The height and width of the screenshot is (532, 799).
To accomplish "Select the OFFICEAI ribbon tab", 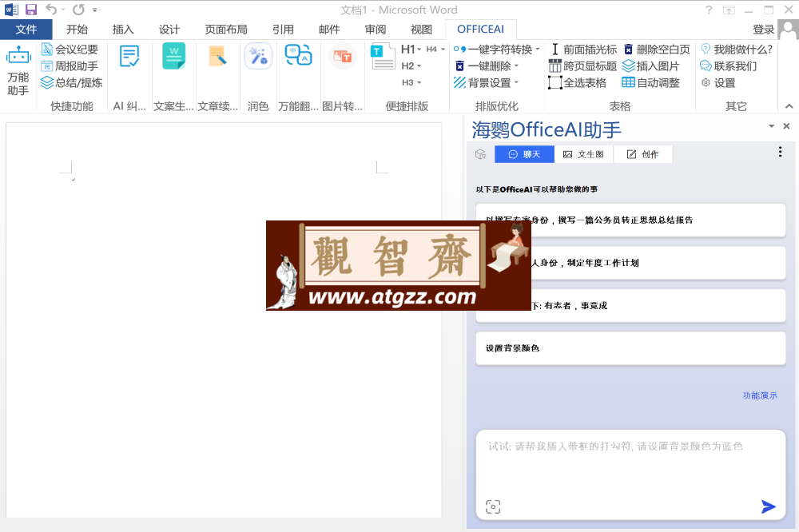I will [480, 29].
